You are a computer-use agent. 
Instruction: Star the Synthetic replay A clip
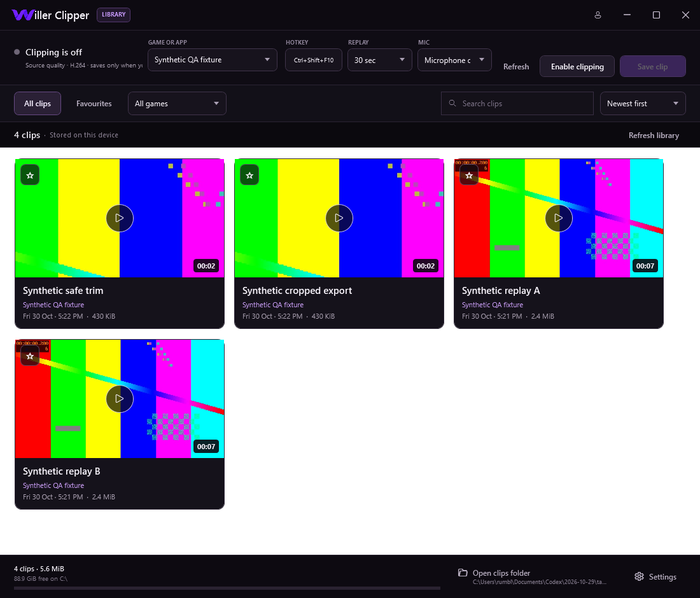pyautogui.click(x=469, y=176)
